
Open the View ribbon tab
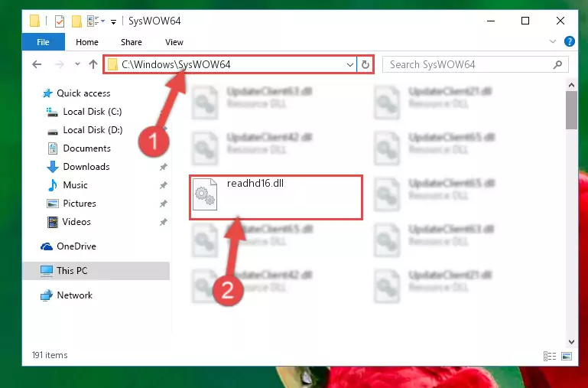click(x=174, y=42)
